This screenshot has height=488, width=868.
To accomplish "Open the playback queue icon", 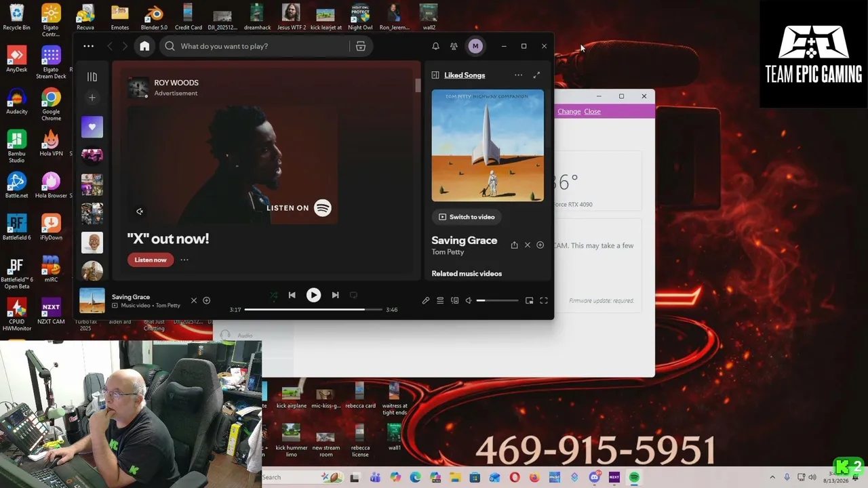I will point(440,300).
